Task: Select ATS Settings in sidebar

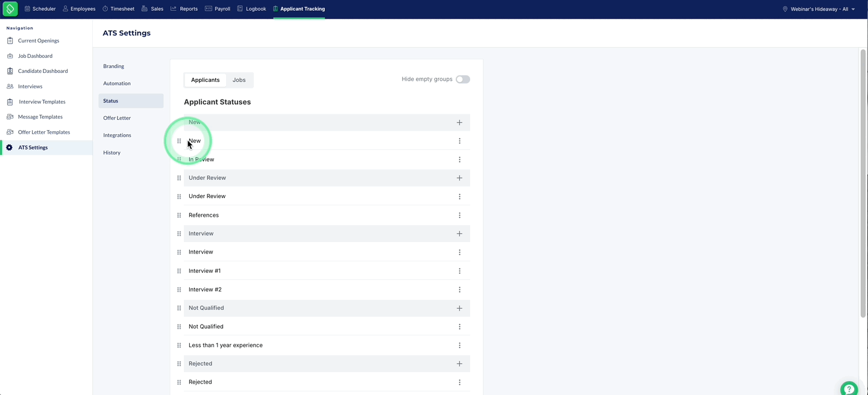Action: (x=46, y=148)
